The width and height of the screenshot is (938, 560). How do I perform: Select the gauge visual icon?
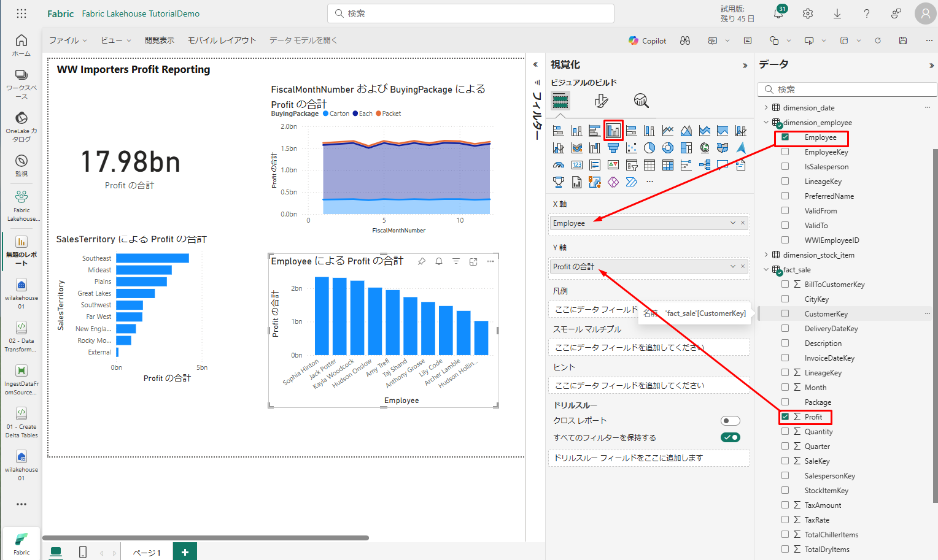click(558, 165)
